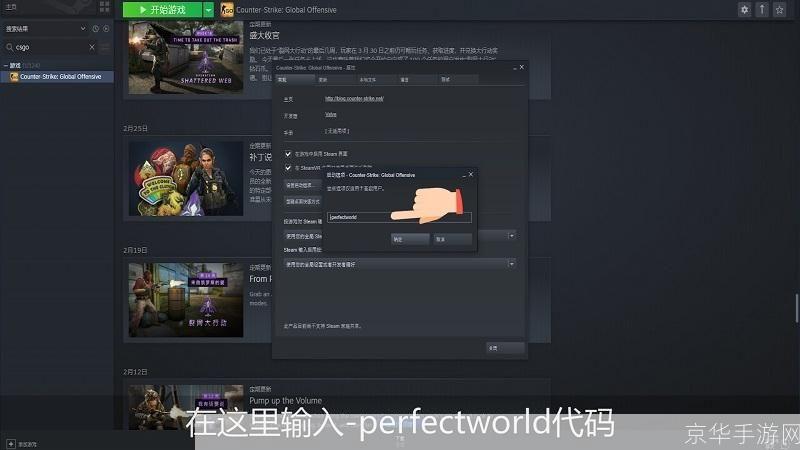The image size is (800, 450).
Task: Click the magnifier search icon
Action: 10,47
